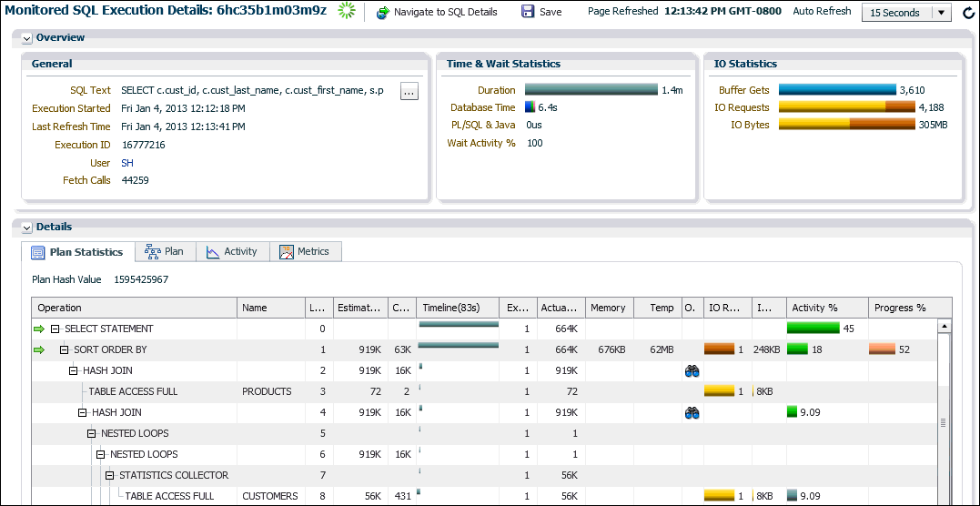This screenshot has height=506, width=980.
Task: Switch to the Activity tab
Action: [231, 252]
